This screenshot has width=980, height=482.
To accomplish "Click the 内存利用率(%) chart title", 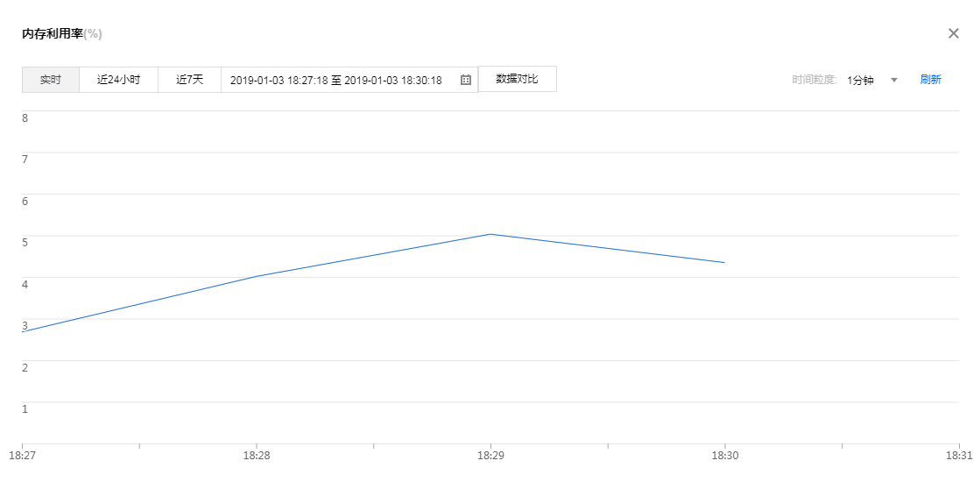I will 62,33.
